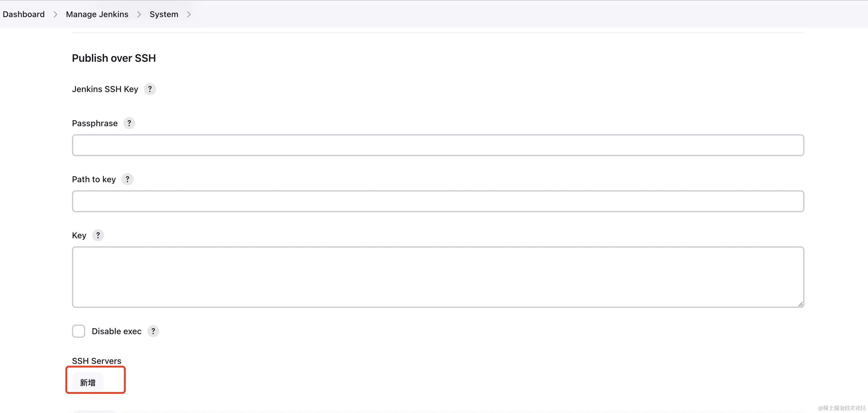The height and width of the screenshot is (413, 868).
Task: Toggle exec disabling for SSH publishing
Action: (79, 331)
